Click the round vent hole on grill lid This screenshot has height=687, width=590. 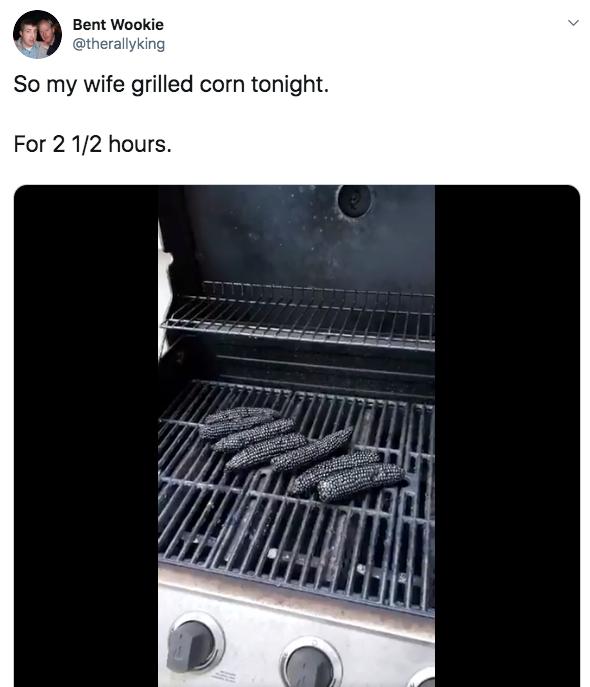coord(354,201)
